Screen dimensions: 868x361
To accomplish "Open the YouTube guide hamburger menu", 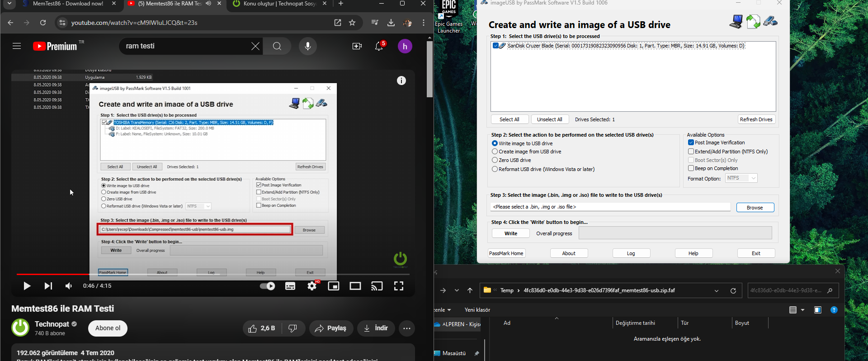I will (x=17, y=46).
